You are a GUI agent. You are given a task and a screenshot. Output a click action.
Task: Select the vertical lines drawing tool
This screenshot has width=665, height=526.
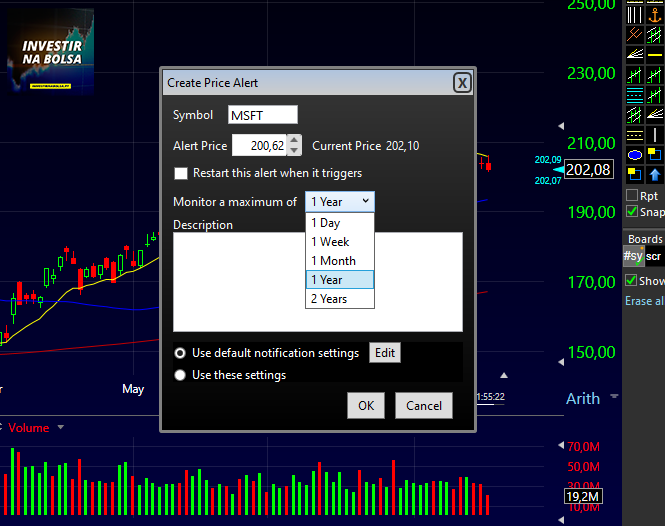(634, 15)
